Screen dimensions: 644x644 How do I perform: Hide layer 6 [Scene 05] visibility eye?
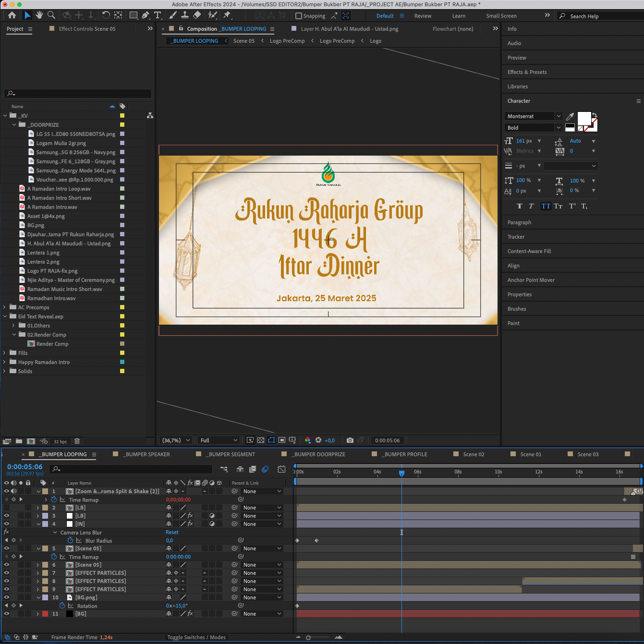[x=6, y=565]
